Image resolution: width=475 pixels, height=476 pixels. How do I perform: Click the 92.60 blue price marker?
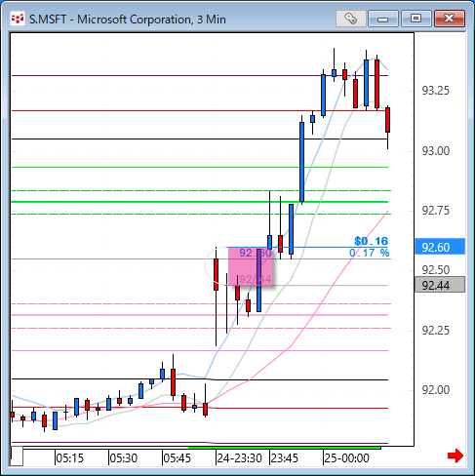pyautogui.click(x=440, y=248)
